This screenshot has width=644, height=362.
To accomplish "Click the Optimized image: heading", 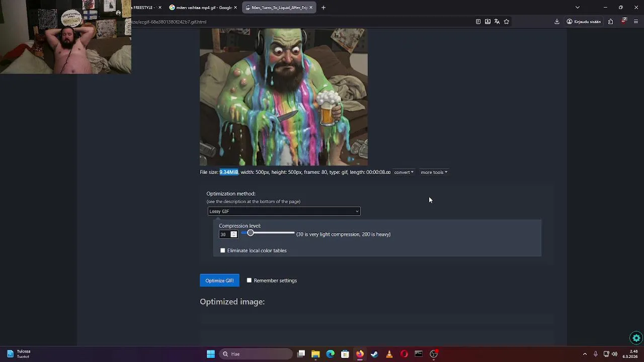I will pyautogui.click(x=232, y=302).
